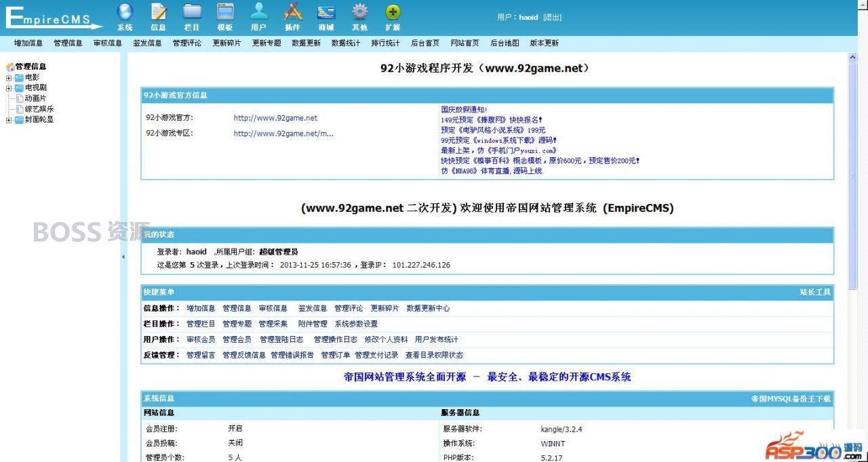Screen dimensions: 868x462
Task: Click 管理支付记录 in the quick menu
Action: point(376,355)
